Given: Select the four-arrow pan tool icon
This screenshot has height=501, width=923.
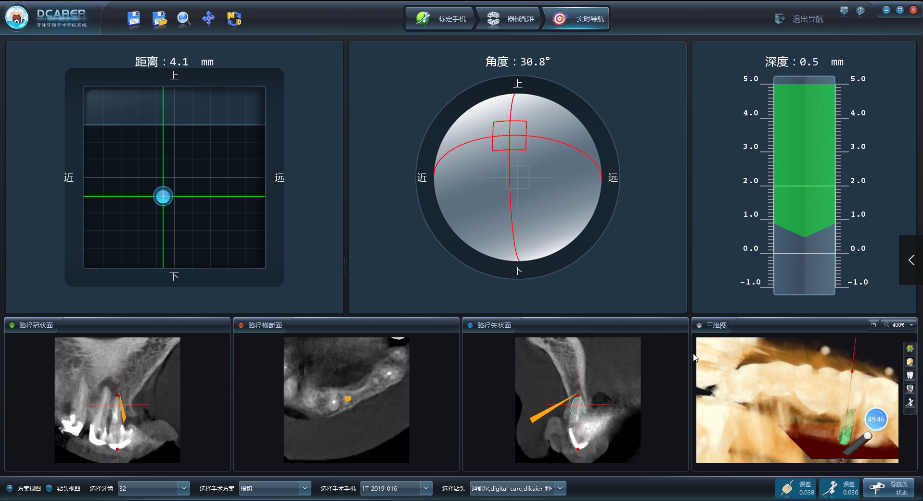Looking at the screenshot, I should [209, 18].
